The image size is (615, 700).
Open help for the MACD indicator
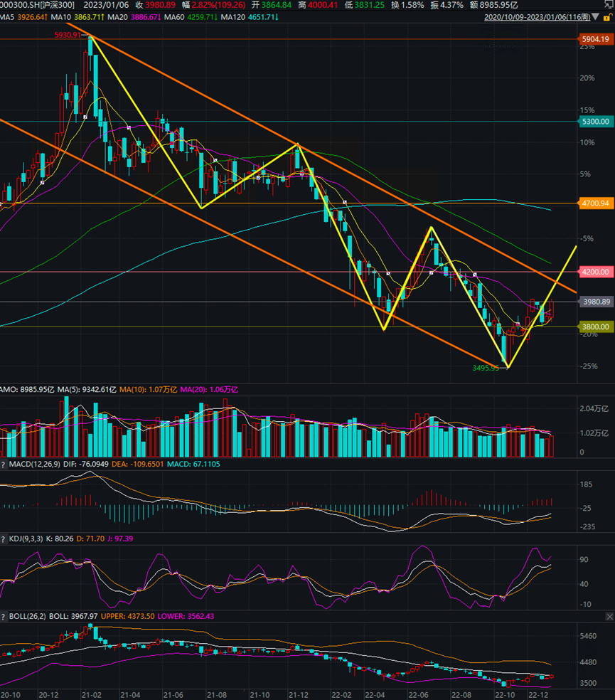(4, 465)
